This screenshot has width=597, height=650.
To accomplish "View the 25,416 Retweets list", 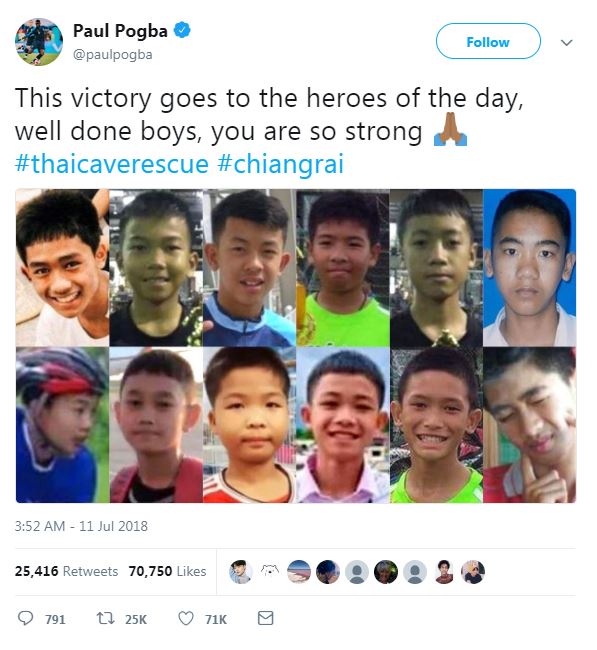I will 66,571.
